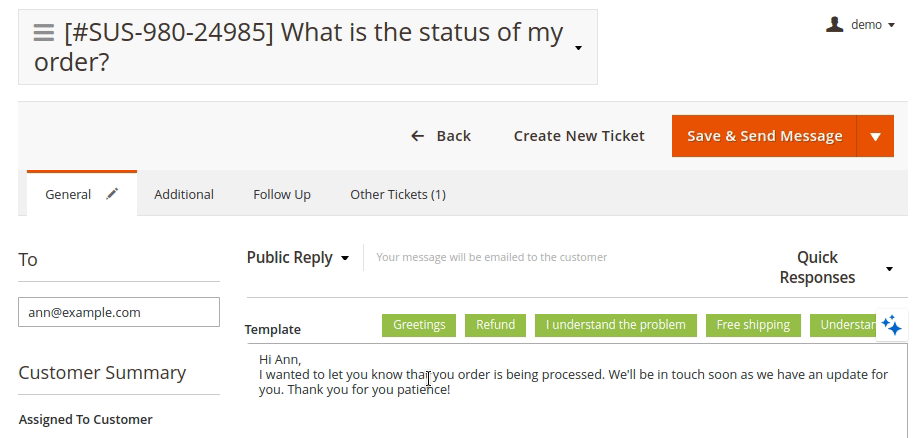
Task: Insert the Refund template
Action: coord(495,325)
